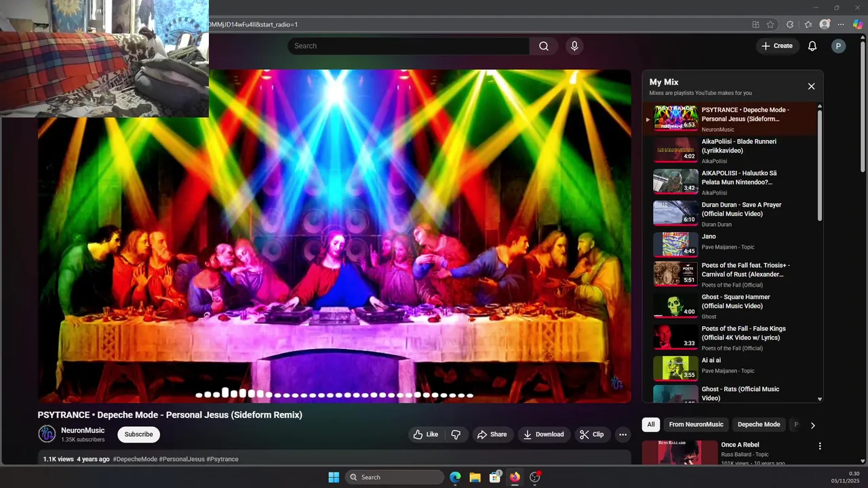
Task: Select the From NeuronMusic chip
Action: tap(696, 424)
